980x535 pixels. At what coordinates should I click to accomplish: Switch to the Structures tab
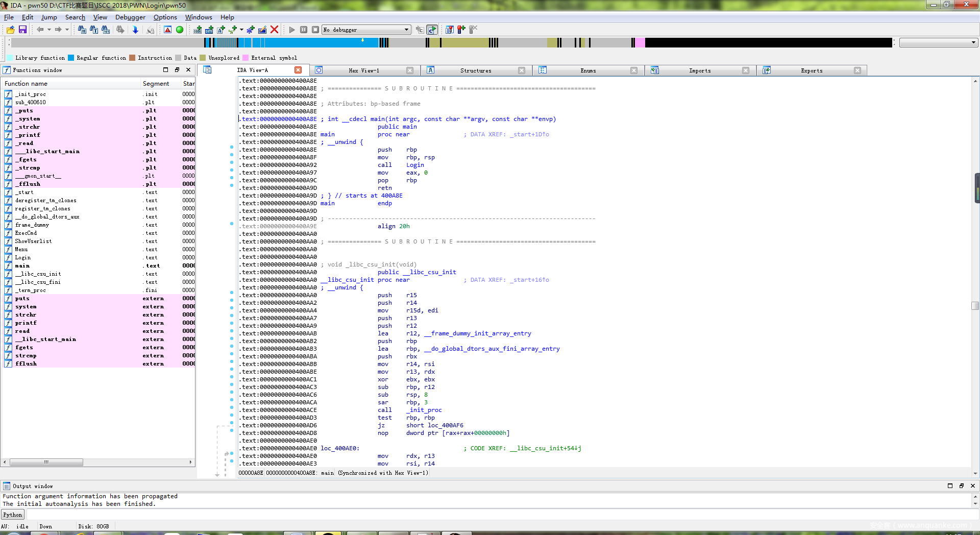coord(475,70)
